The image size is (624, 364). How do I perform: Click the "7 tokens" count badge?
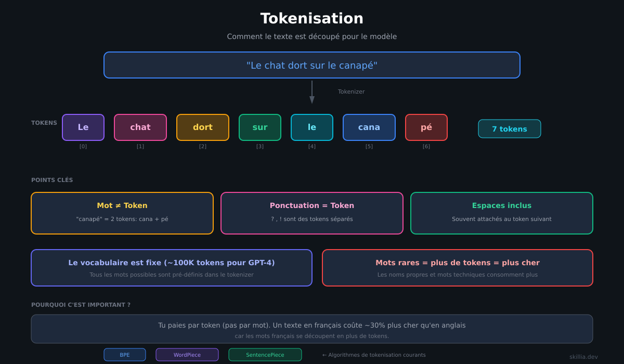[x=510, y=129]
